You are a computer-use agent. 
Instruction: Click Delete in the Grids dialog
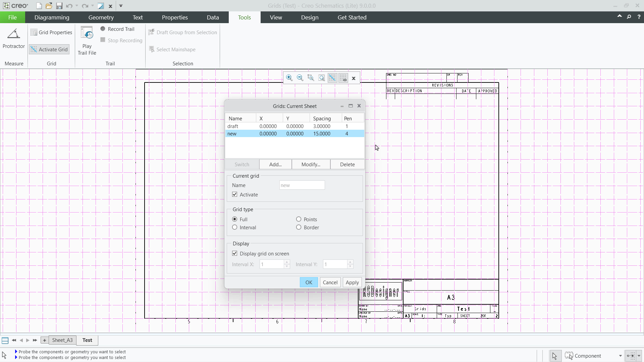[x=347, y=165]
